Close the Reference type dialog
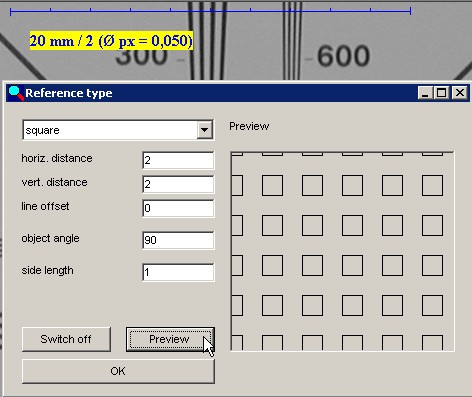Screen dimensions: 472x397 coord(460,93)
